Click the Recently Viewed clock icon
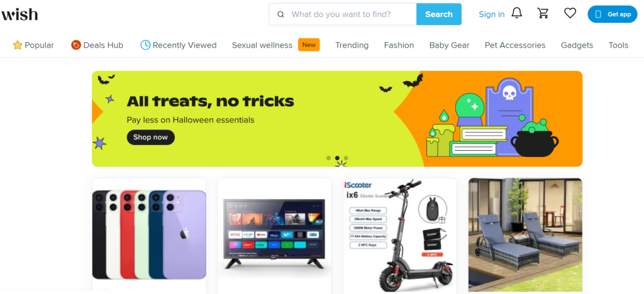The width and height of the screenshot is (644, 294). (x=145, y=45)
